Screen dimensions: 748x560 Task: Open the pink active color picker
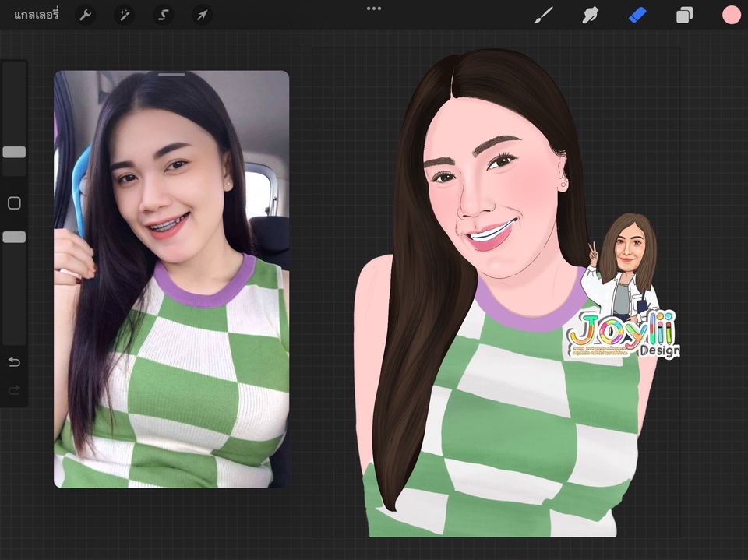pos(731,15)
